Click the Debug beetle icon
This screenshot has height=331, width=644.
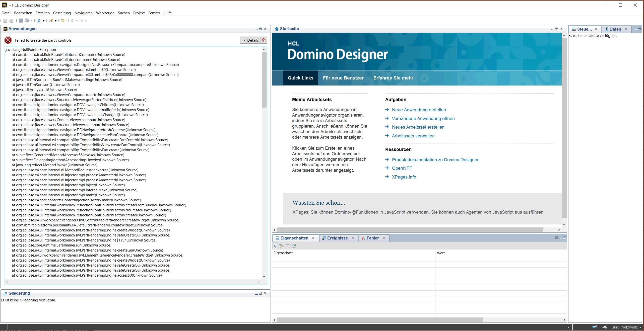pos(39,21)
